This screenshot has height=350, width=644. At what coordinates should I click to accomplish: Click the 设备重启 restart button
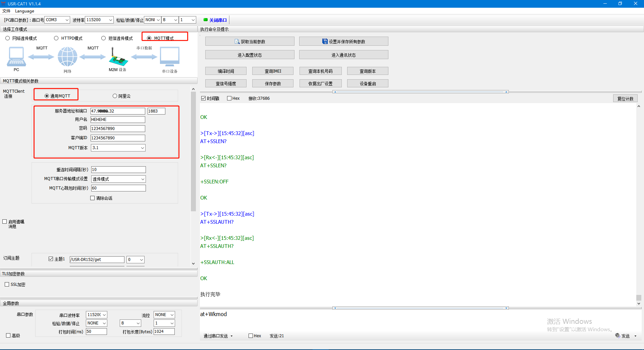tap(368, 84)
